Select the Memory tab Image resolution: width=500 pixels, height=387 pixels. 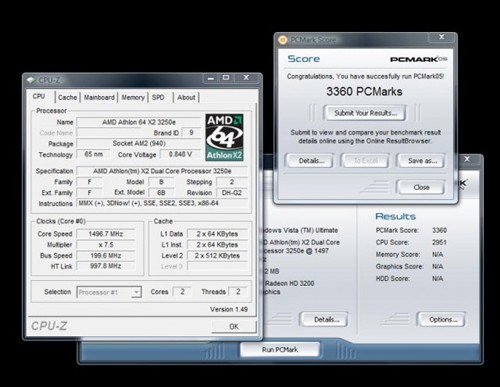(x=133, y=97)
